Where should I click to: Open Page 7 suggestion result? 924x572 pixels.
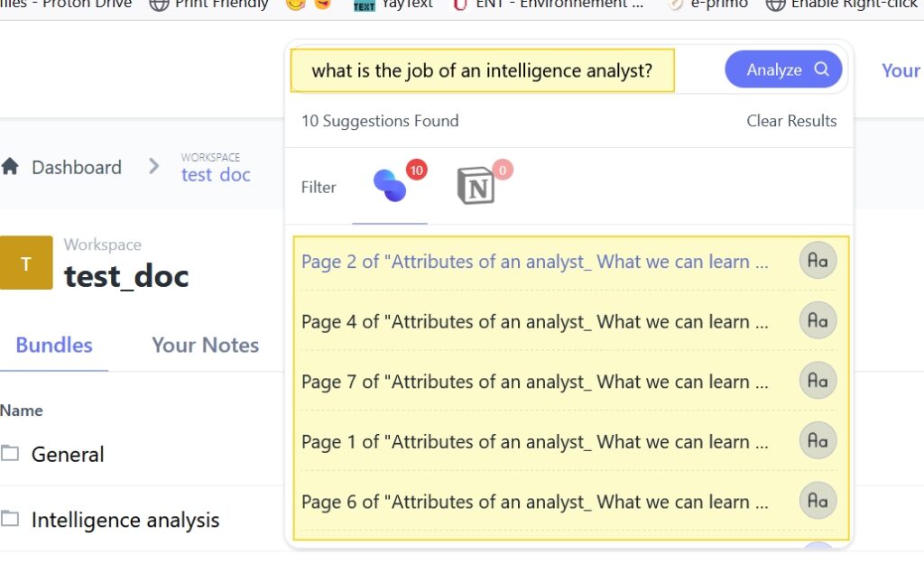(x=534, y=382)
